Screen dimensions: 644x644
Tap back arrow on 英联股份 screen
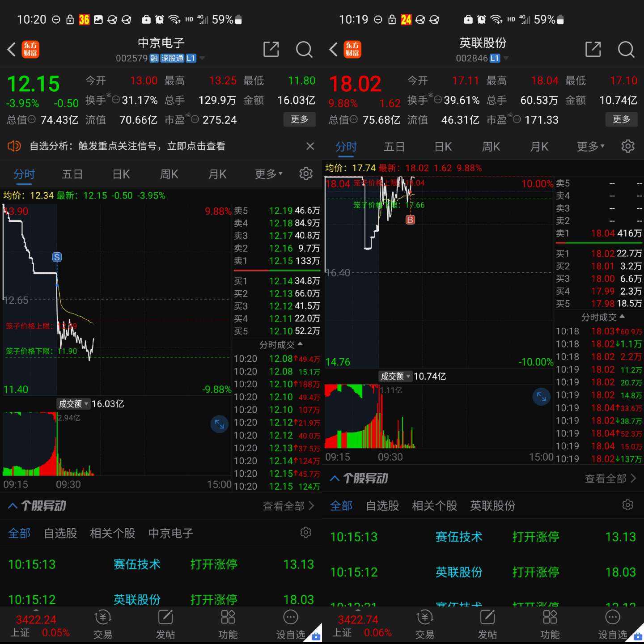[x=333, y=49]
